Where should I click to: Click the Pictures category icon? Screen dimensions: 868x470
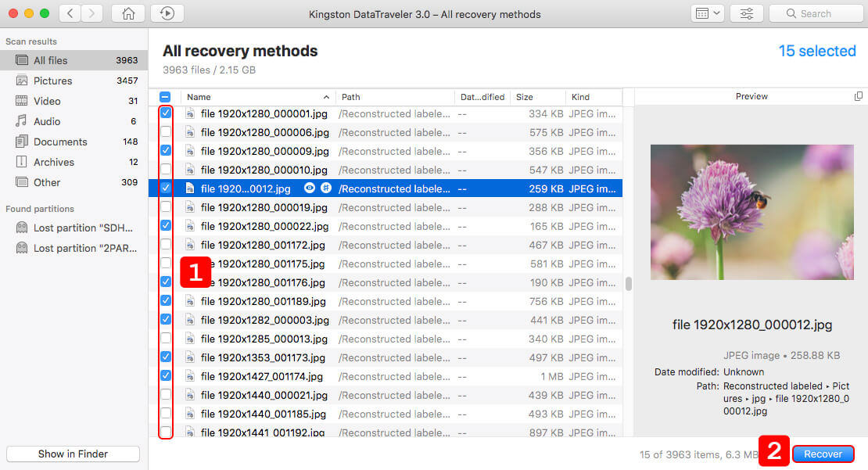22,81
